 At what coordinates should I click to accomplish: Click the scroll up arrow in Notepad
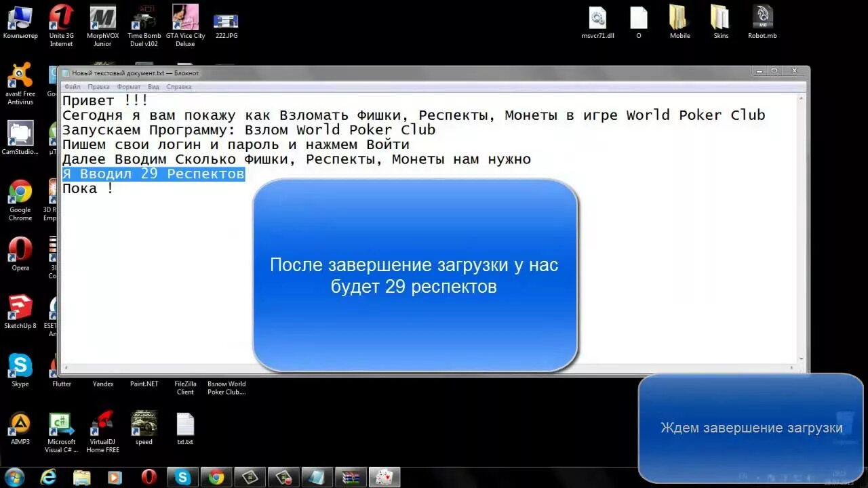coord(802,97)
